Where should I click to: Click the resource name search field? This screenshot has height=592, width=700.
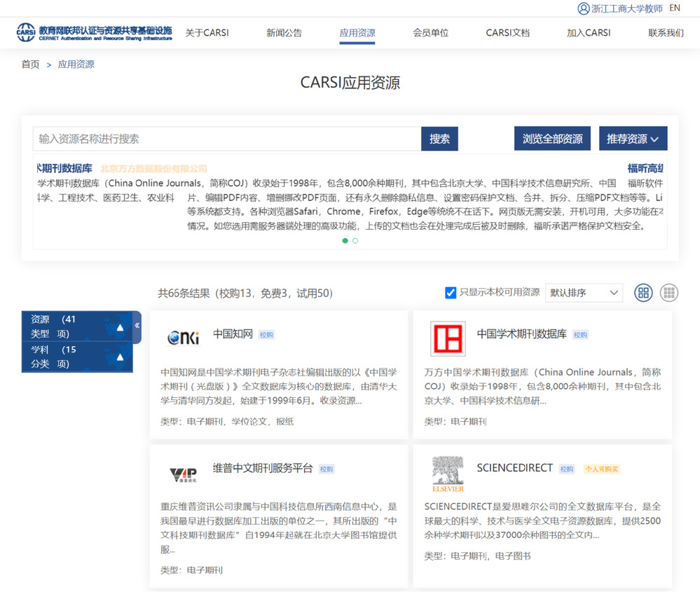(227, 139)
